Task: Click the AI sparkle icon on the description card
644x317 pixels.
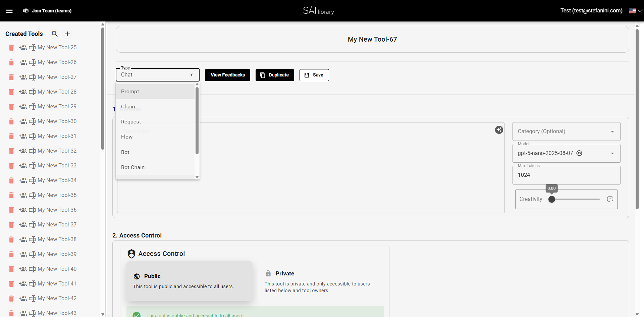Action: coord(499,130)
